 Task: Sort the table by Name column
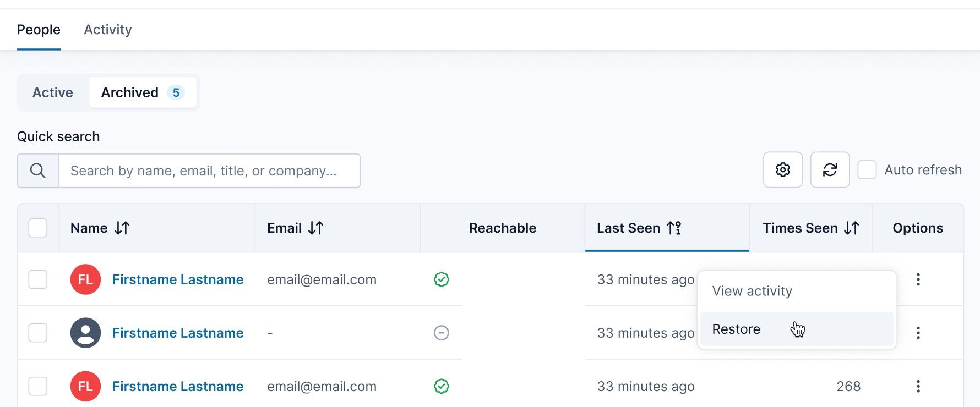tap(122, 228)
